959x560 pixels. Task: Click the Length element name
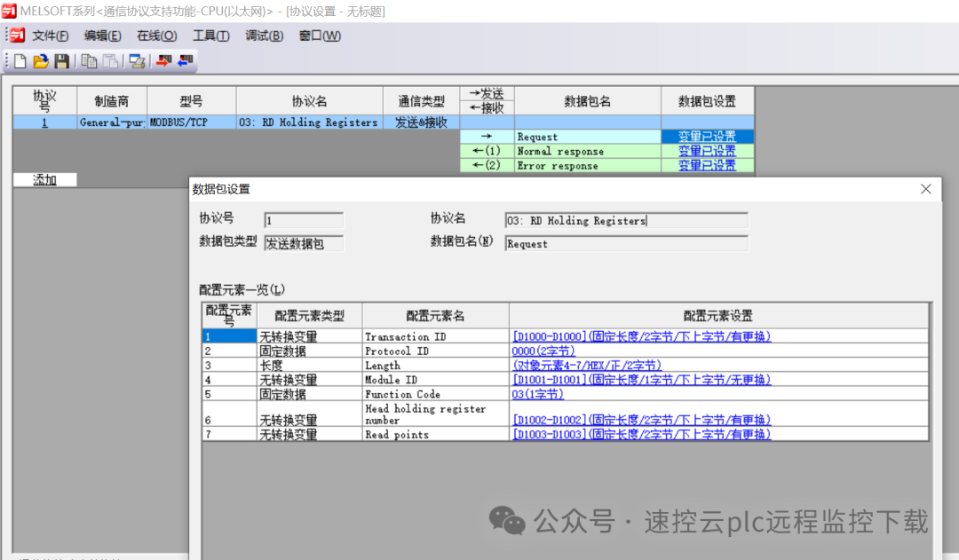click(x=383, y=366)
